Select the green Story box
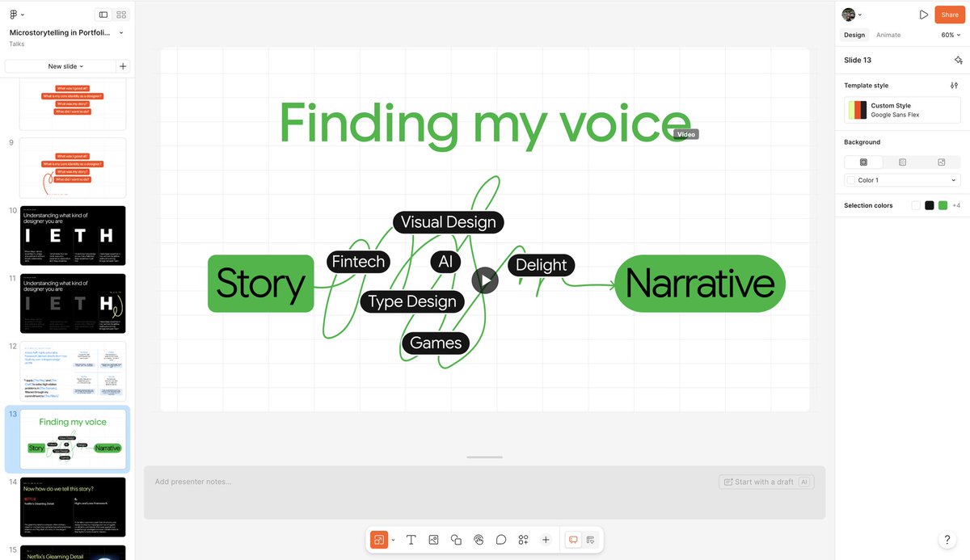Image resolution: width=970 pixels, height=560 pixels. click(x=260, y=284)
